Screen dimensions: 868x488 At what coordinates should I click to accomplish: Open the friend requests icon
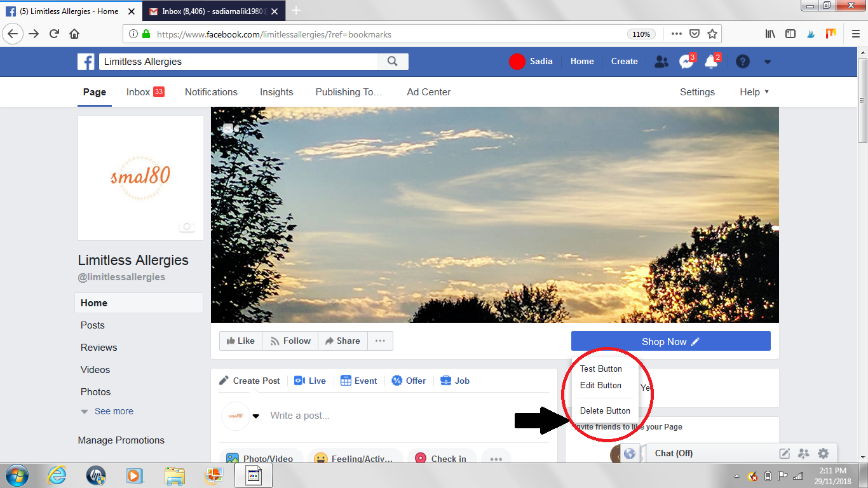pos(661,61)
